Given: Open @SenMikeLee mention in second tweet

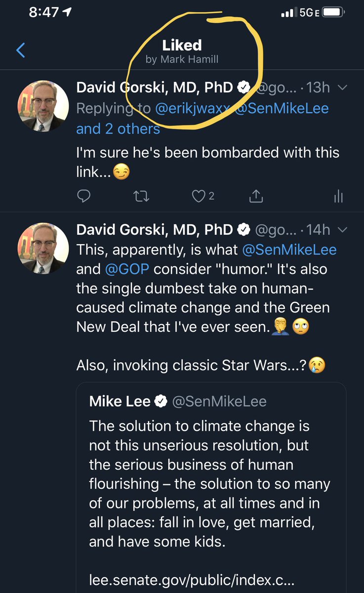Looking at the screenshot, I should click(x=289, y=250).
